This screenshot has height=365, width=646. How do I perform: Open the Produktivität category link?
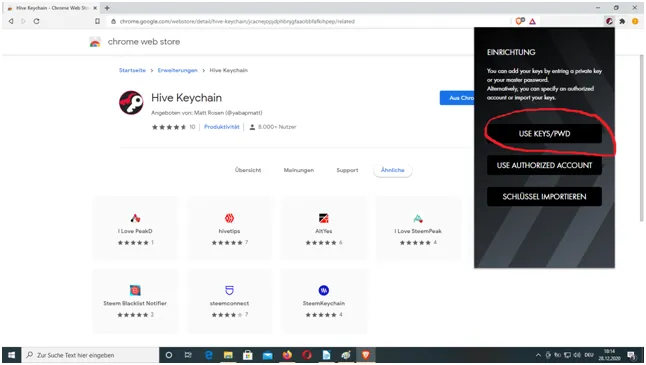[x=222, y=127]
